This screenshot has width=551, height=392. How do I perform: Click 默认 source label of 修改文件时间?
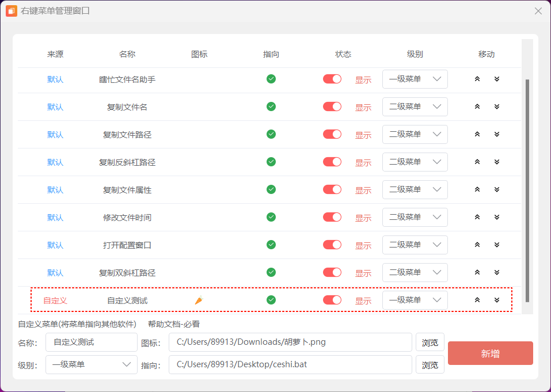(x=55, y=218)
